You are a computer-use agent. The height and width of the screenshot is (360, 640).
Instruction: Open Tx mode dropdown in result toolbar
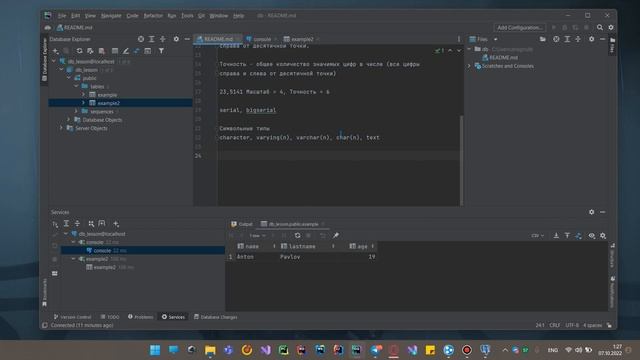coord(257,236)
